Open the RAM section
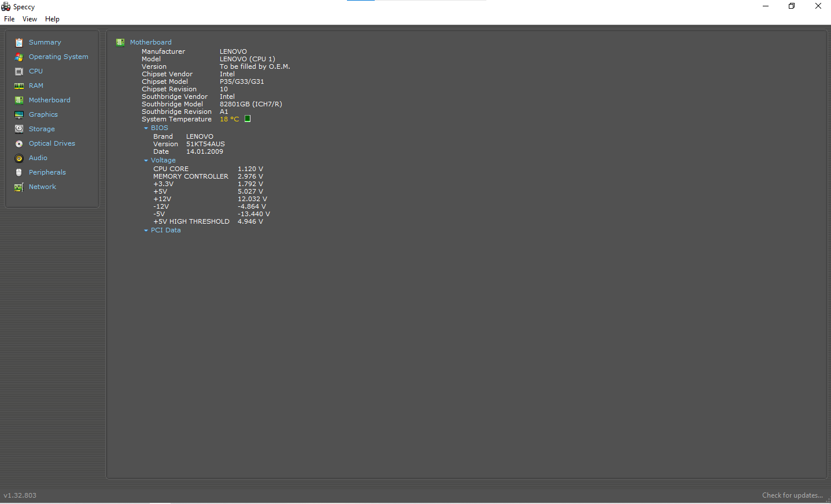 pos(36,86)
